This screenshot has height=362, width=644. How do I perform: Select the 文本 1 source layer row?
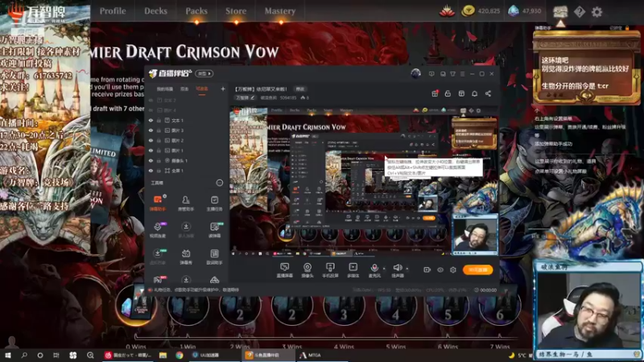pos(186,120)
